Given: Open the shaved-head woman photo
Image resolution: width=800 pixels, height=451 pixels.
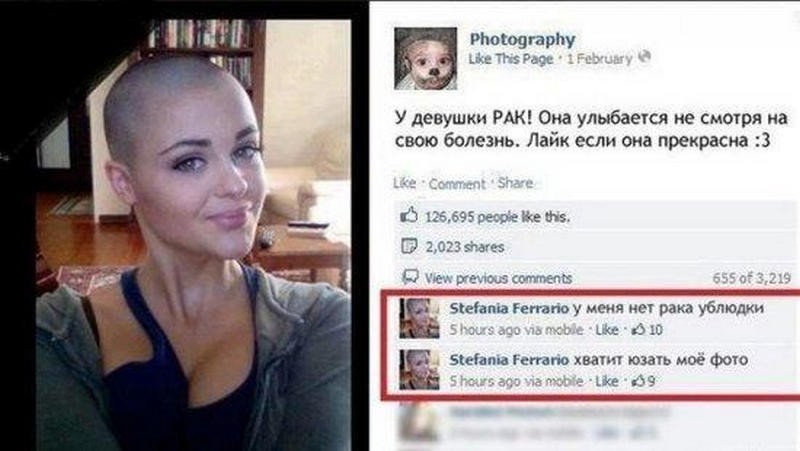Looking at the screenshot, I should click(194, 235).
